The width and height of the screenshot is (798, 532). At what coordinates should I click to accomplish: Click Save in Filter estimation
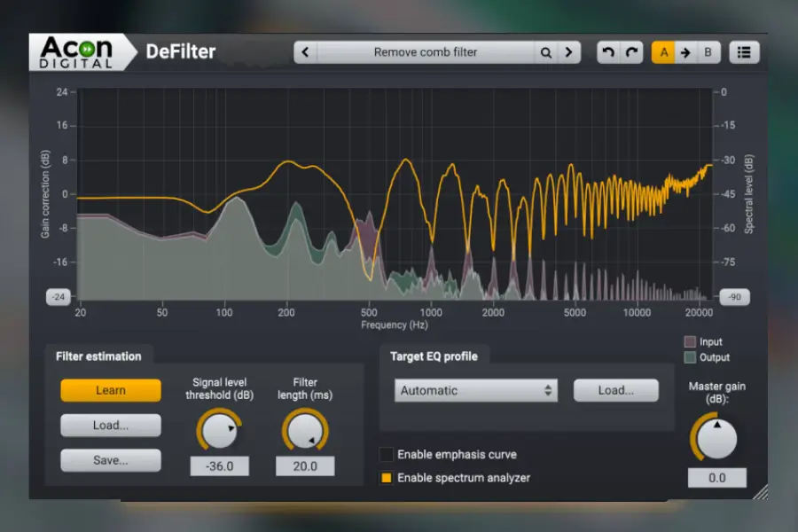[111, 460]
